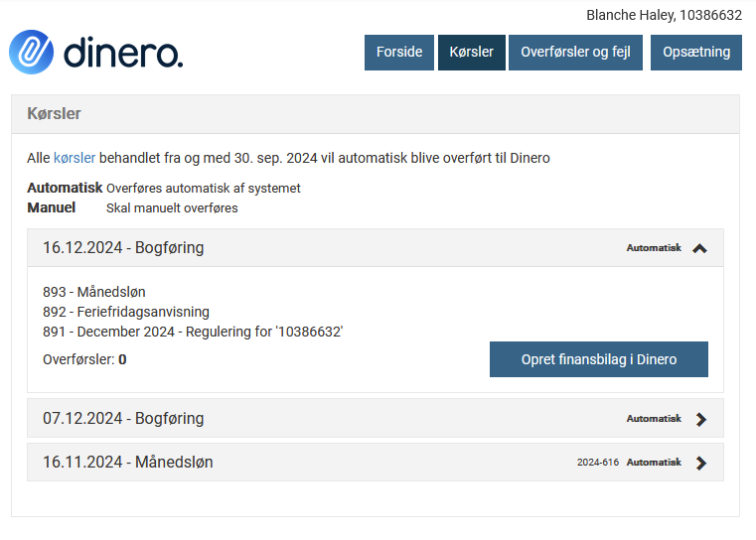This screenshot has width=756, height=540.
Task: Click the Dinero paperclip logo icon
Action: click(32, 52)
